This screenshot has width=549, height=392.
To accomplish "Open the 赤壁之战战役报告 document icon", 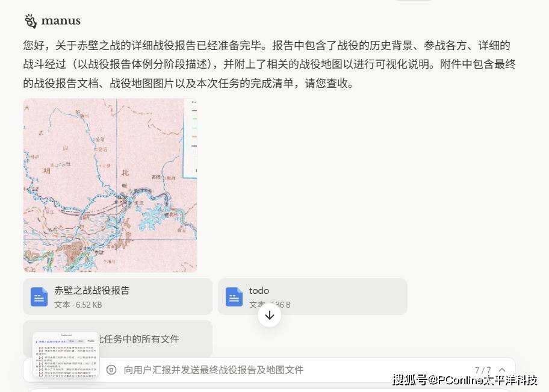I will click(x=39, y=297).
